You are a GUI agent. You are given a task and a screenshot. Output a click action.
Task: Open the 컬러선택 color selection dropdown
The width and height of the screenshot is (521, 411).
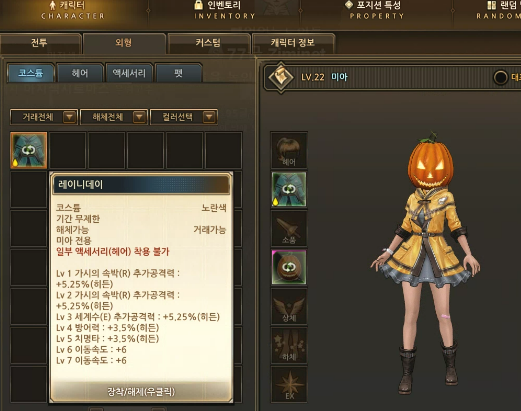click(x=184, y=117)
